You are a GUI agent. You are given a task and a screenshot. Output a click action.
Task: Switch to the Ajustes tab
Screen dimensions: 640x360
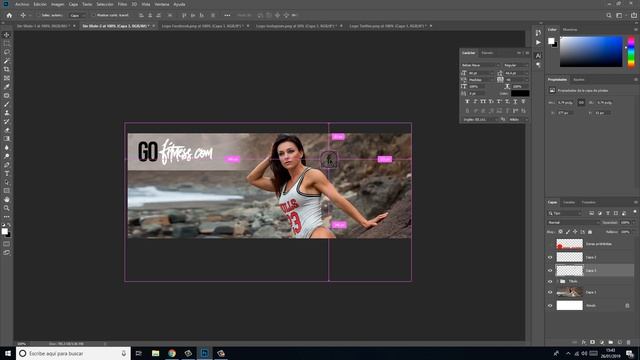tap(579, 80)
